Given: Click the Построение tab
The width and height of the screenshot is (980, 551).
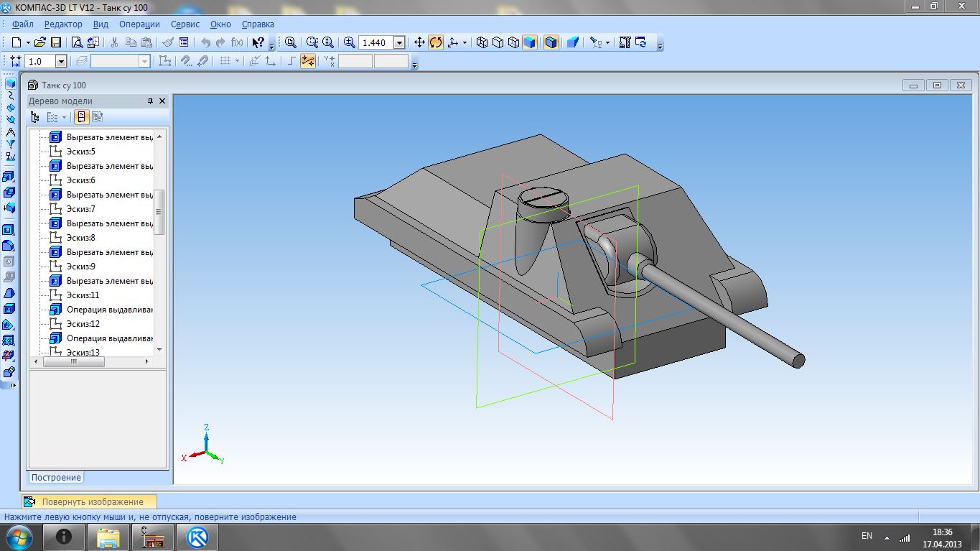Looking at the screenshot, I should tap(56, 477).
